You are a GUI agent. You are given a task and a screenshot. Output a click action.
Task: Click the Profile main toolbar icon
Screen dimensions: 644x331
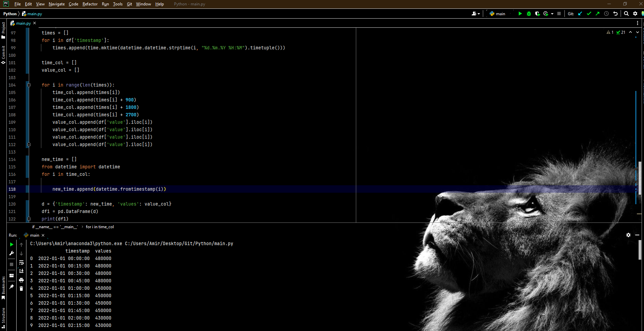[x=546, y=14]
